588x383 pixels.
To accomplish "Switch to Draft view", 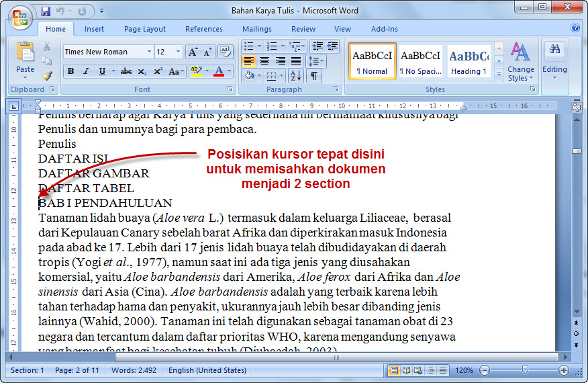I will [x=443, y=371].
